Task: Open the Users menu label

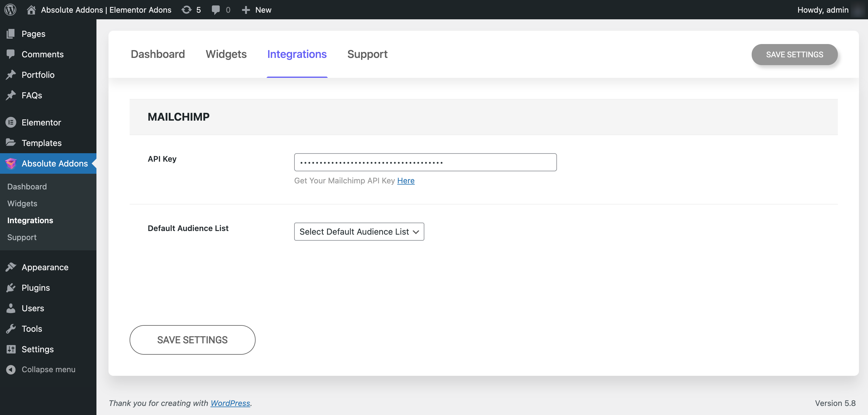Action: (33, 308)
